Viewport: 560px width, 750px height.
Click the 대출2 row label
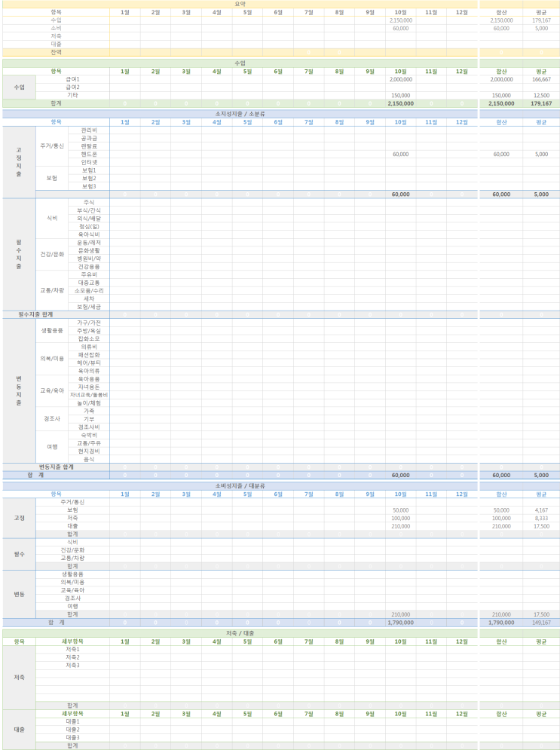tap(72, 730)
